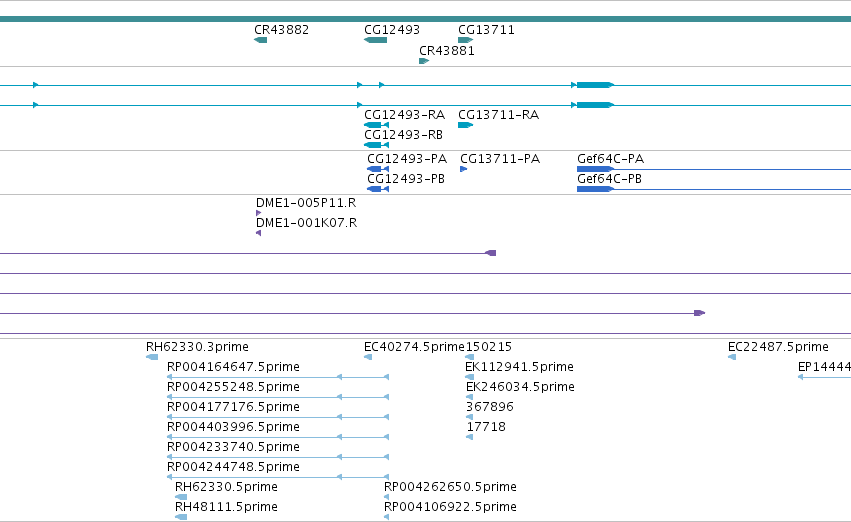This screenshot has height=522, width=851.
Task: Select the RP004233740.5prime label
Action: pyautogui.click(x=233, y=447)
